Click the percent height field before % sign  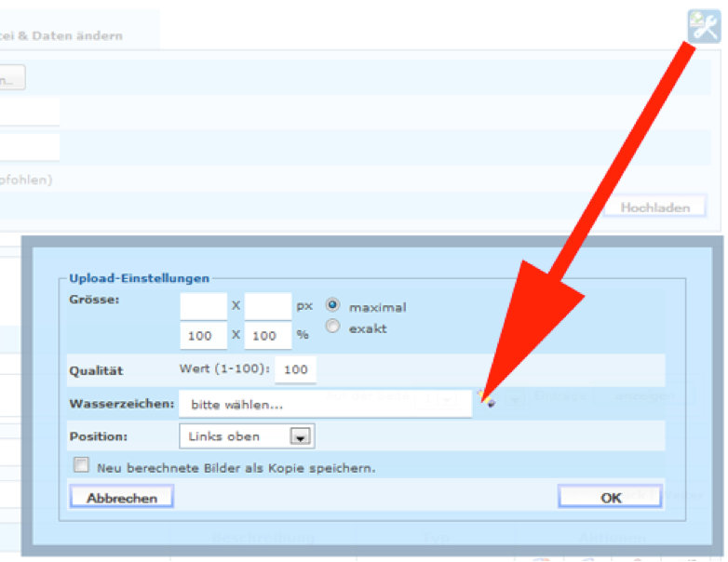268,335
